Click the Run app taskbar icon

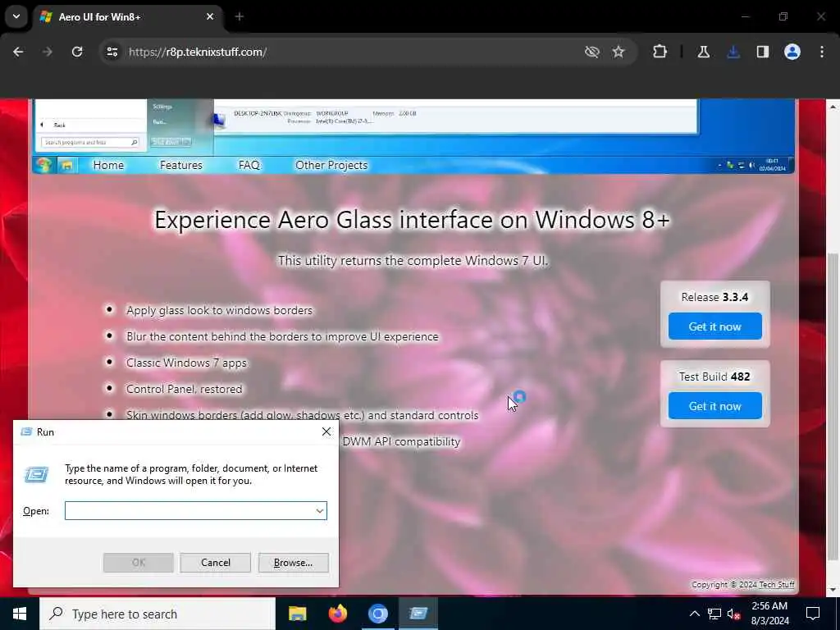coord(418,614)
